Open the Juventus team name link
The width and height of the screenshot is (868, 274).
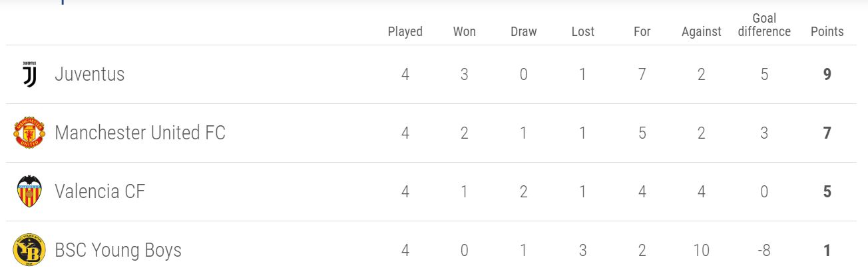pos(89,74)
